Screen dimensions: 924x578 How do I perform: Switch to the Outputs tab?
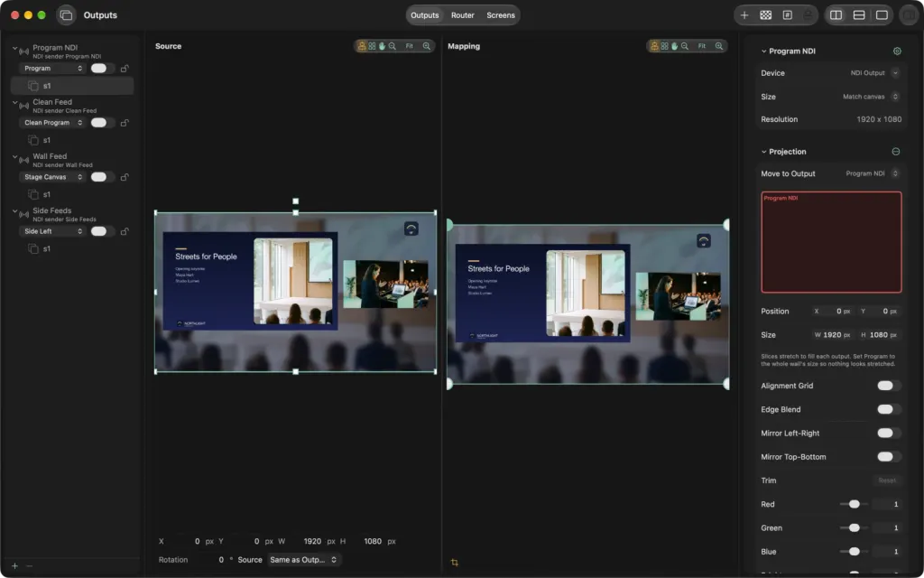pyautogui.click(x=424, y=15)
